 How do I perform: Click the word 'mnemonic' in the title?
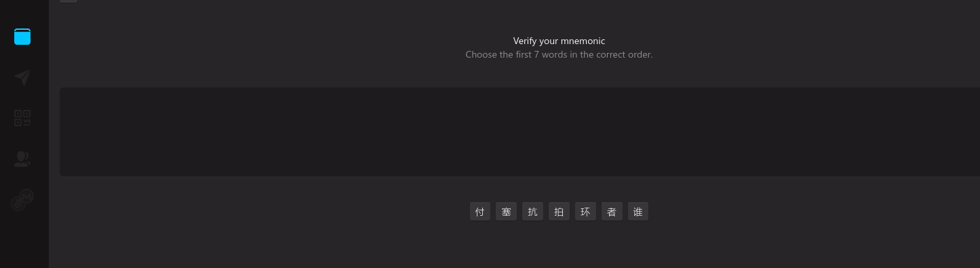[x=582, y=41]
